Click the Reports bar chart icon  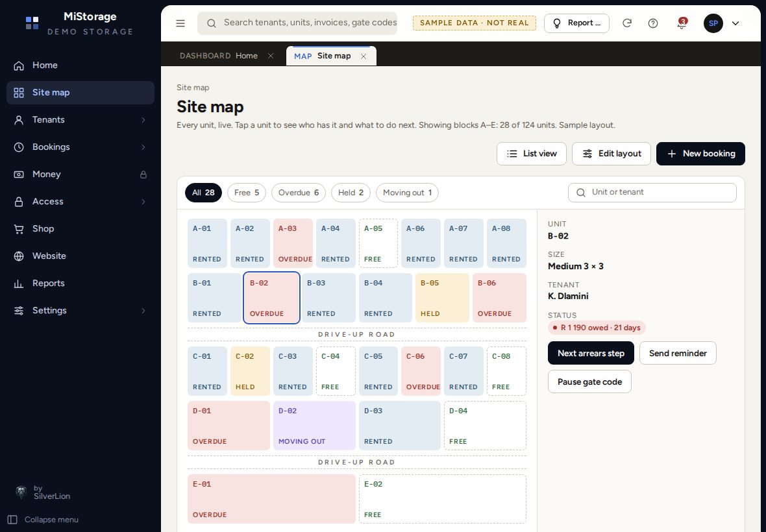(x=19, y=283)
